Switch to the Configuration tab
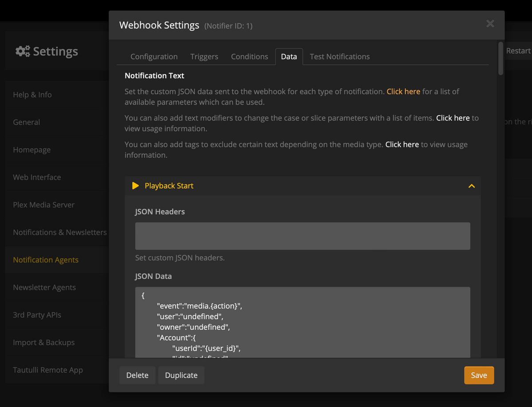532x407 pixels. 154,57
